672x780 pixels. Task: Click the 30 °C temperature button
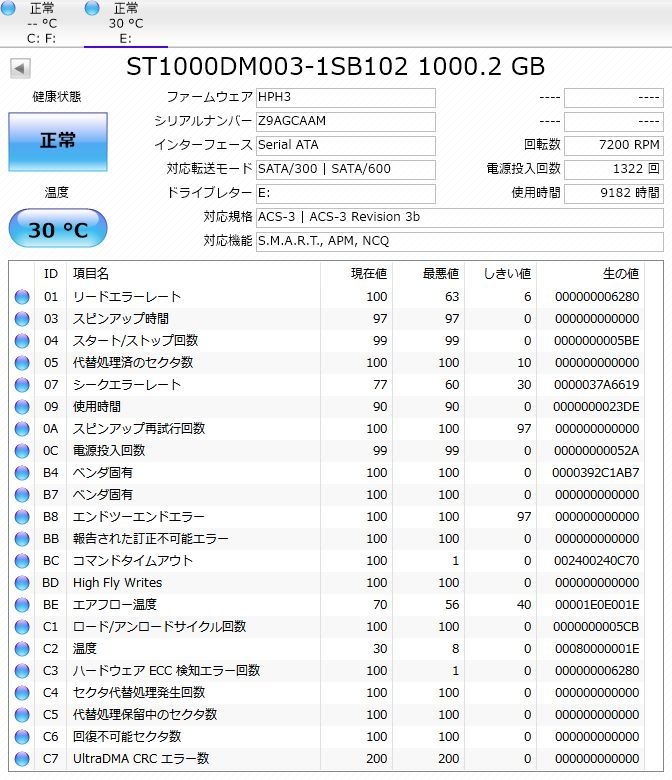pyautogui.click(x=58, y=228)
